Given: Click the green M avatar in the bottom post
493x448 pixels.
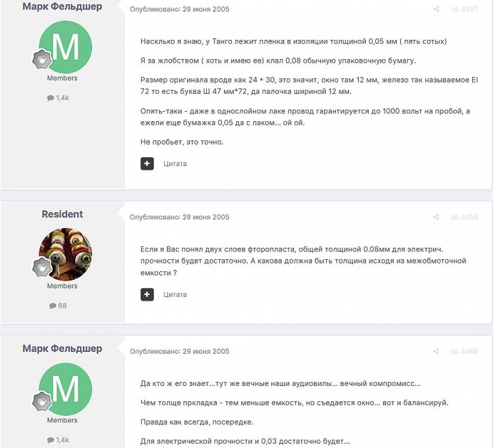Looking at the screenshot, I should 65,389.
